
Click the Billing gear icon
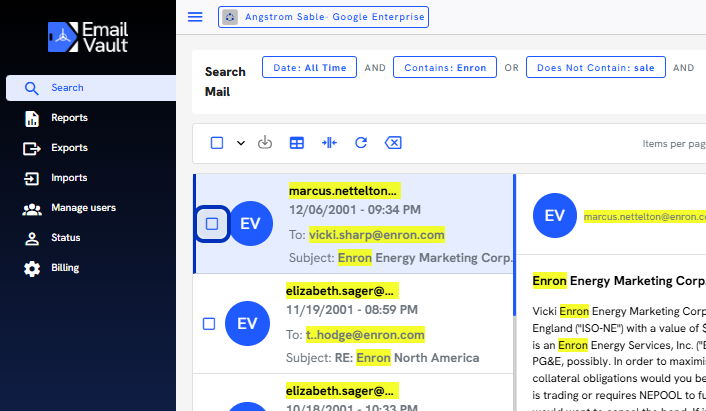click(32, 269)
